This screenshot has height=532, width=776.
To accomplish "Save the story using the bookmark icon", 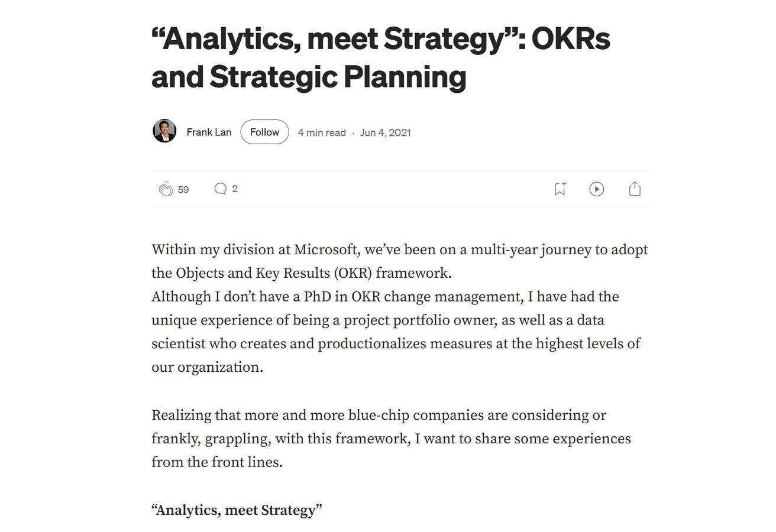I will [x=560, y=189].
